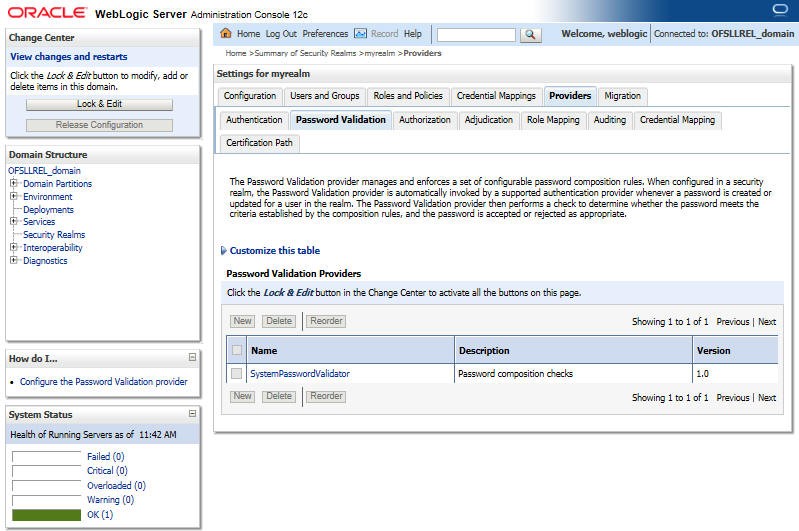This screenshot has width=799, height=531.
Task: Select OFSLLREL_domain in Domain Structure
Action: pyautogui.click(x=44, y=171)
